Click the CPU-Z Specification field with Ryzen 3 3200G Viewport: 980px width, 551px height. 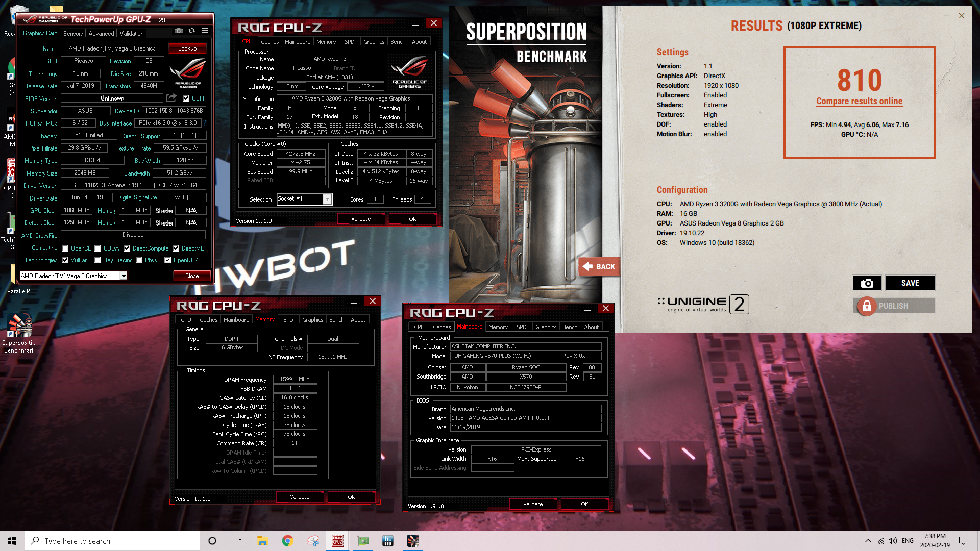point(354,98)
